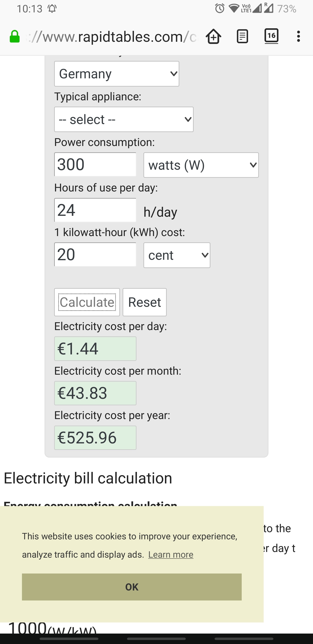Tap the home add-to-homescreen icon
This screenshot has height=644, width=313.
point(213,37)
